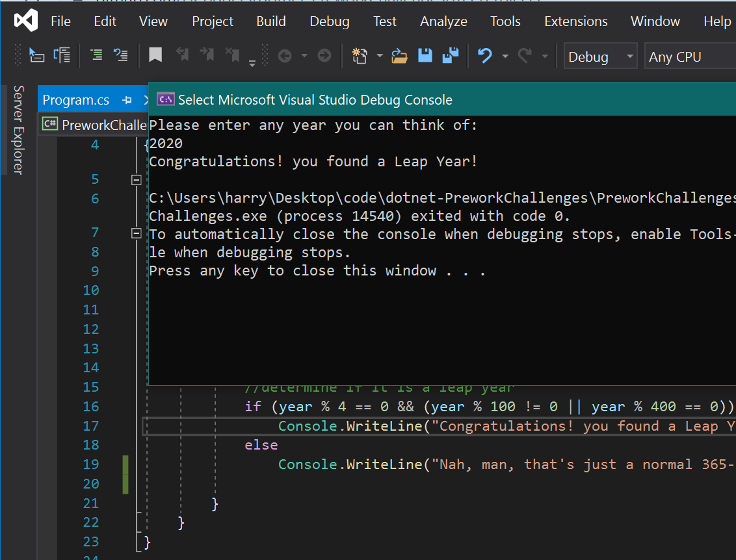The height and width of the screenshot is (560, 736).
Task: Collapse the code block at line 7
Action: tap(136, 234)
